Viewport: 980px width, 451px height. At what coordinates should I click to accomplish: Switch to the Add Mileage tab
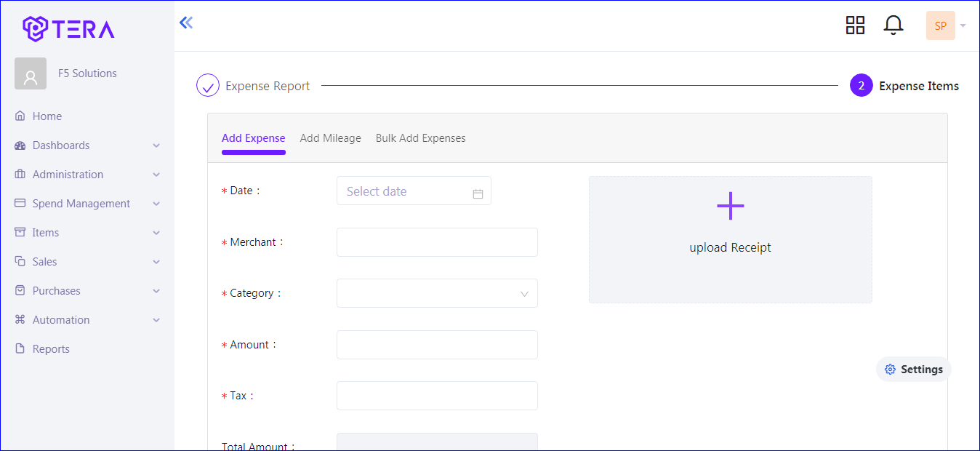331,138
